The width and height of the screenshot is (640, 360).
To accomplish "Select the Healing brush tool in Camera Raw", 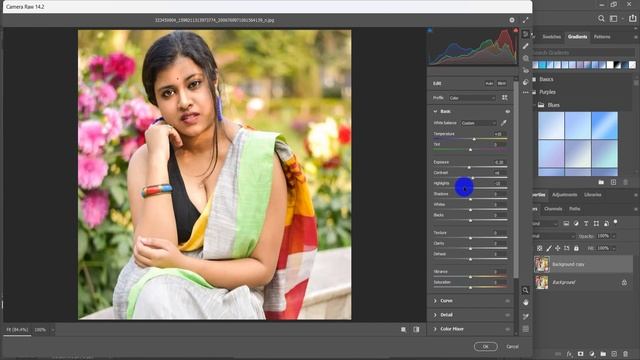I will (526, 46).
